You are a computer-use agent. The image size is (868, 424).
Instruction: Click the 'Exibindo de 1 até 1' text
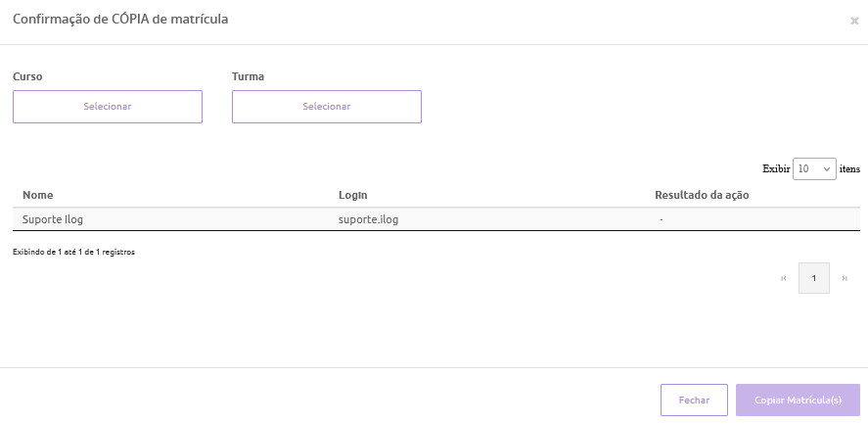click(x=73, y=252)
